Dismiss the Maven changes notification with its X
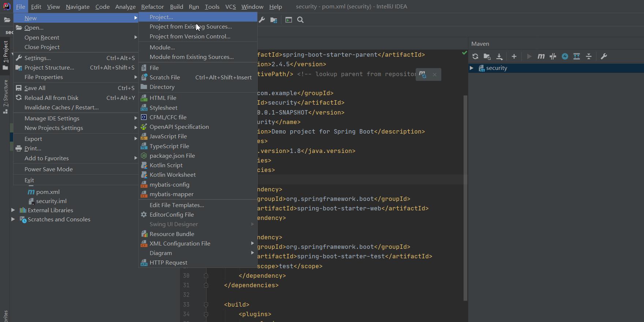 (x=434, y=75)
